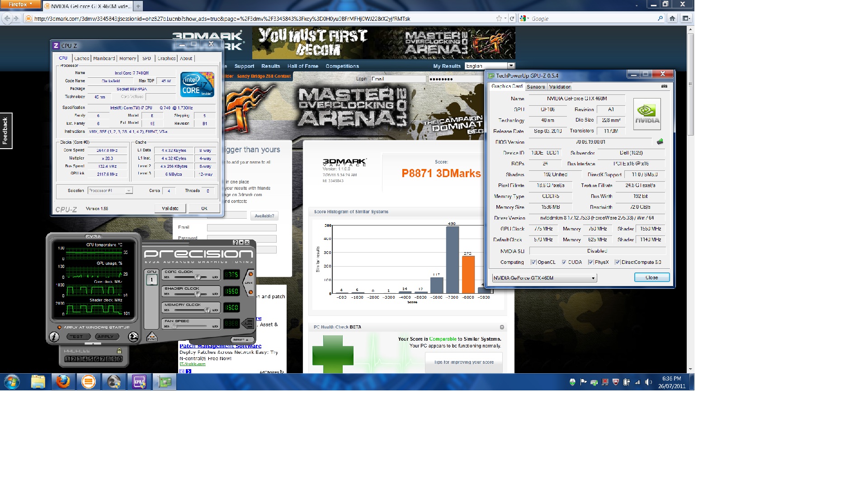The width and height of the screenshot is (868, 488).
Task: Click Firefox home button
Action: (x=672, y=19)
